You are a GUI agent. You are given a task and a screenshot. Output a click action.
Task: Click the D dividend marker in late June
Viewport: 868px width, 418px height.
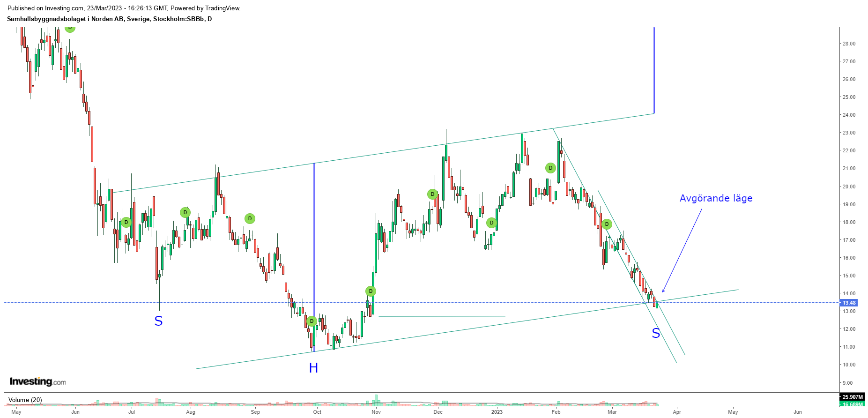click(126, 222)
